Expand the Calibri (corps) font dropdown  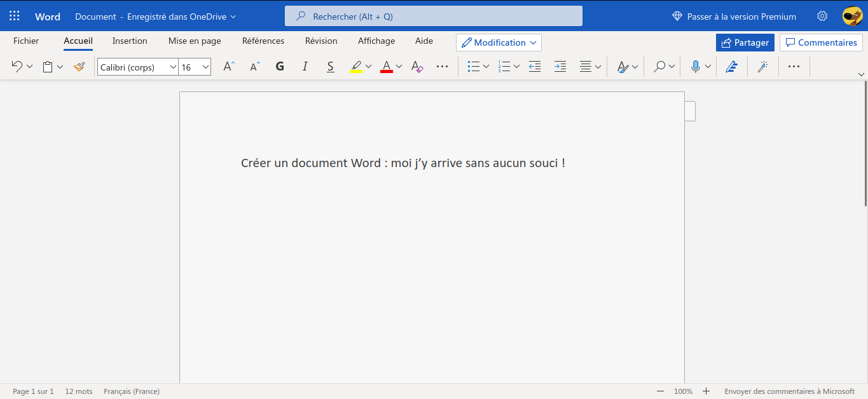173,67
